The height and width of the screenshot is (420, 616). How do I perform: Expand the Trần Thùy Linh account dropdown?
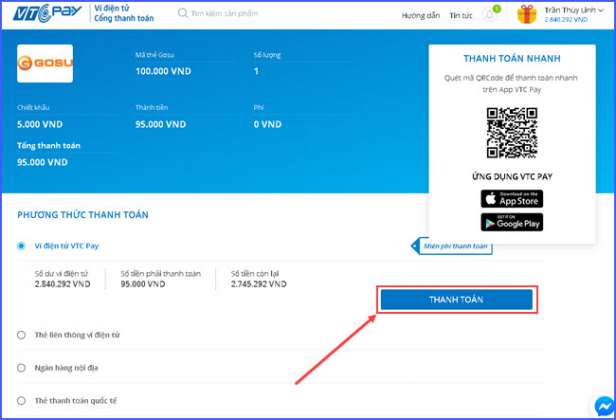point(574,10)
